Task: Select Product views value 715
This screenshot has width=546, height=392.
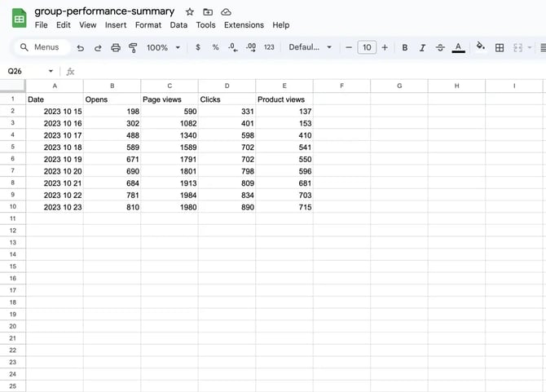Action: pos(284,207)
